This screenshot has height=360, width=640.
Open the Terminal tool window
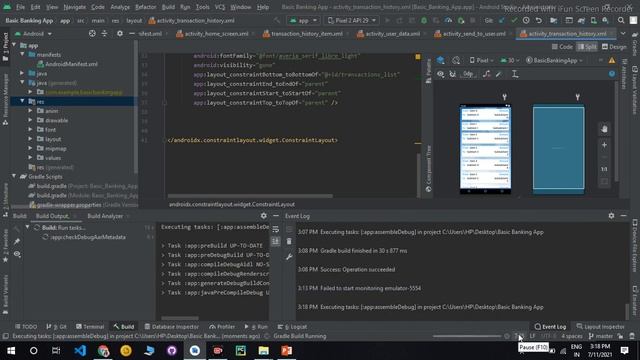pyautogui.click(x=90, y=327)
